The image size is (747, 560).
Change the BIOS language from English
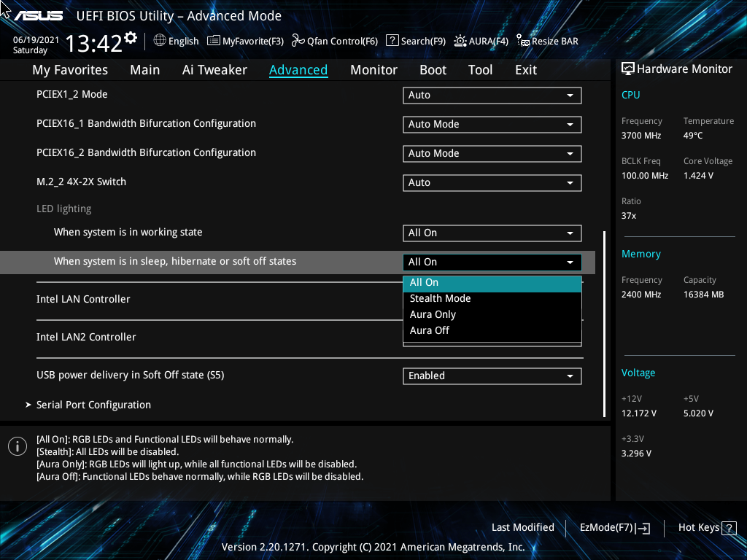click(x=176, y=41)
